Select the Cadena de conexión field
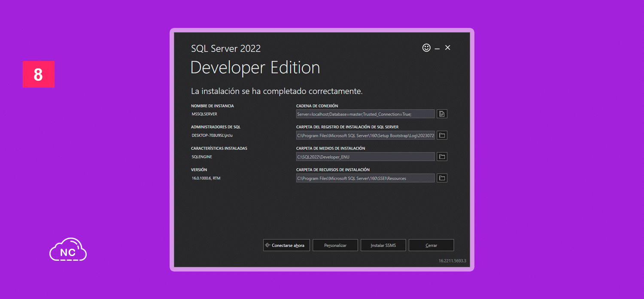The image size is (644, 299). point(365,114)
